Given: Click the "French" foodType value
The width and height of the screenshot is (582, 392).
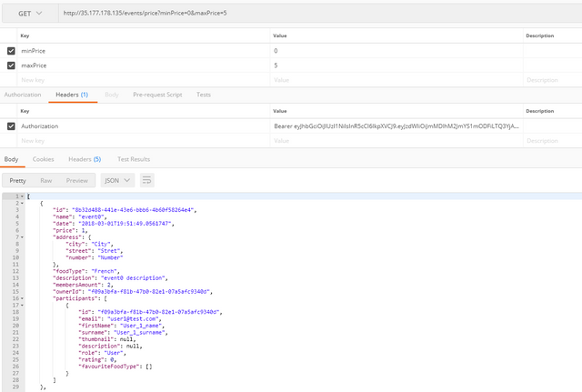Looking at the screenshot, I should coord(105,271).
